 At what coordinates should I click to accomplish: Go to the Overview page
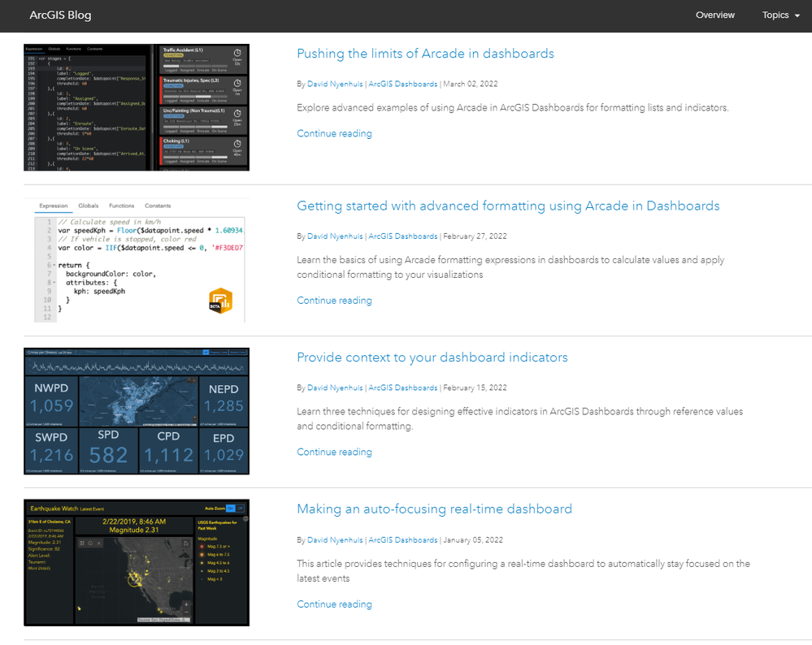(x=714, y=15)
